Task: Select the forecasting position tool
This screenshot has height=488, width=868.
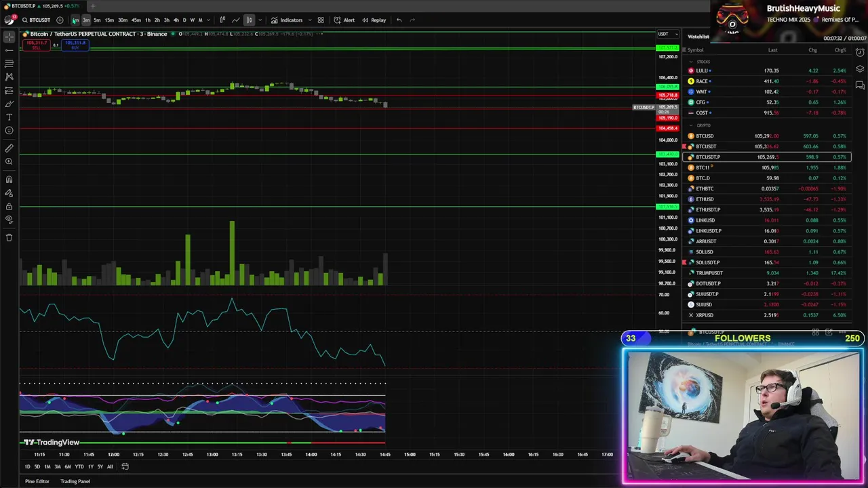Action: [x=9, y=90]
